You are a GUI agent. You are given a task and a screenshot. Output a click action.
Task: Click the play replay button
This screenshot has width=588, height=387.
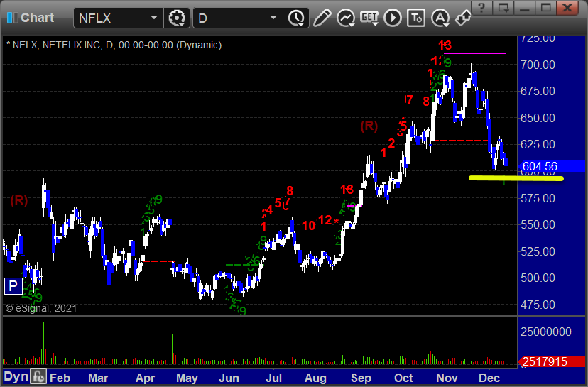tap(393, 18)
